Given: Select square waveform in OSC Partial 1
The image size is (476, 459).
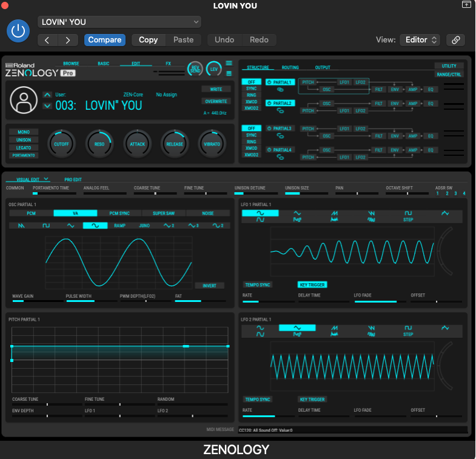Looking at the screenshot, I should pyautogui.click(x=46, y=226).
